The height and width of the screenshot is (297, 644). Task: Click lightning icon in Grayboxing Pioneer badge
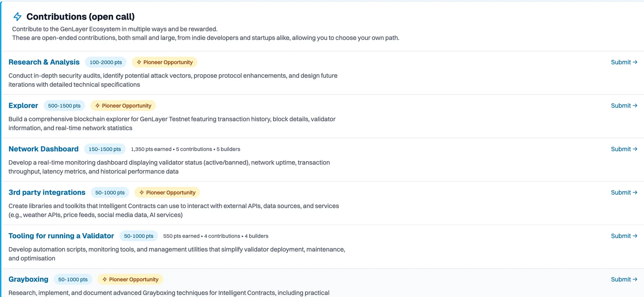coord(105,279)
